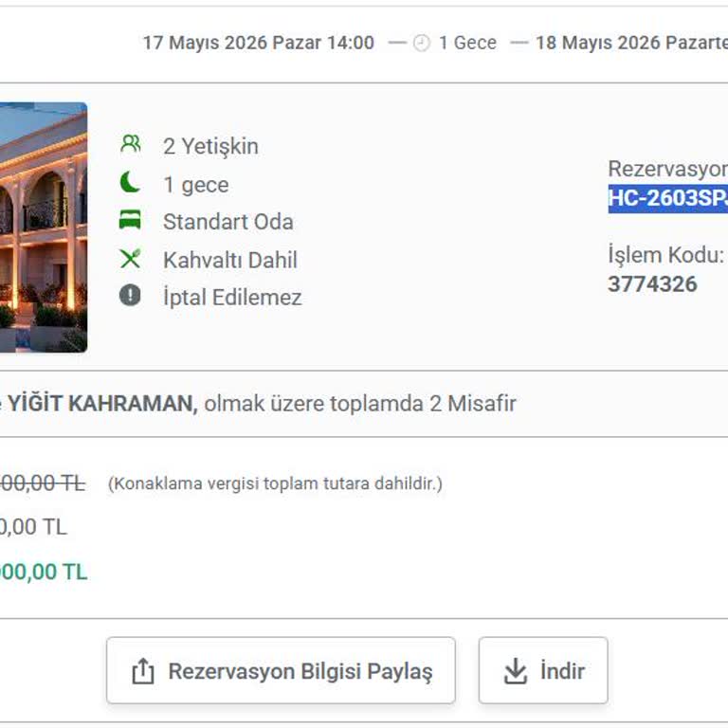Click the 1 Gece duration text in header
The height and width of the screenshot is (728, 728).
tap(467, 43)
